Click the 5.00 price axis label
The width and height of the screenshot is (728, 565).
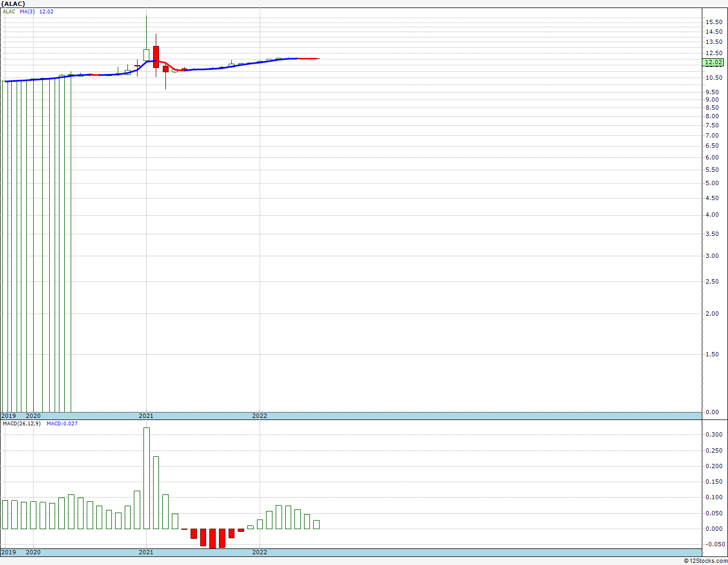[x=712, y=183]
